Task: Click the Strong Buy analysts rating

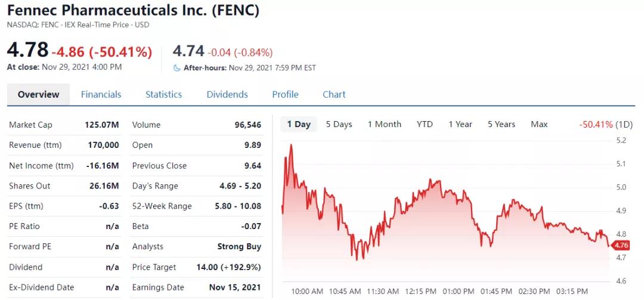Action: (239, 246)
